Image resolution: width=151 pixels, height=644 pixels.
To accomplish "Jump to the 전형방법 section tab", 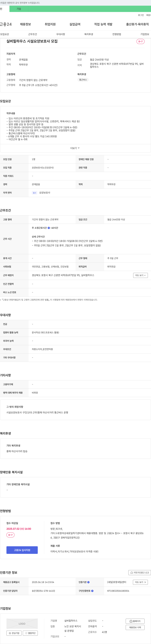I will coord(117,34).
